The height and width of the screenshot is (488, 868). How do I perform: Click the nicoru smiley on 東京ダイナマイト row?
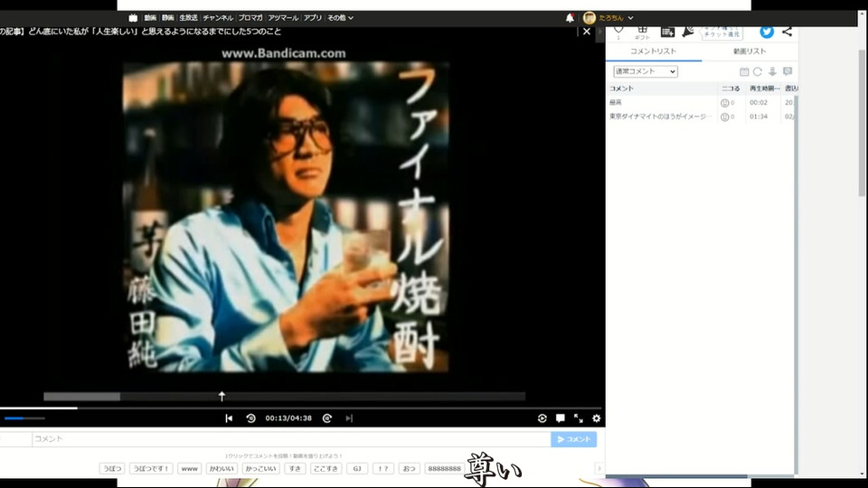pyautogui.click(x=724, y=117)
